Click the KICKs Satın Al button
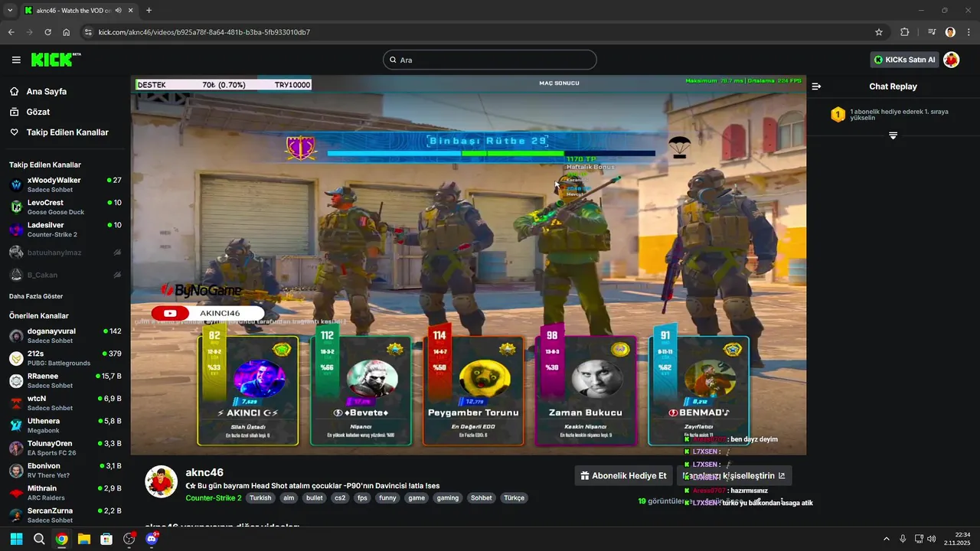 (904, 60)
